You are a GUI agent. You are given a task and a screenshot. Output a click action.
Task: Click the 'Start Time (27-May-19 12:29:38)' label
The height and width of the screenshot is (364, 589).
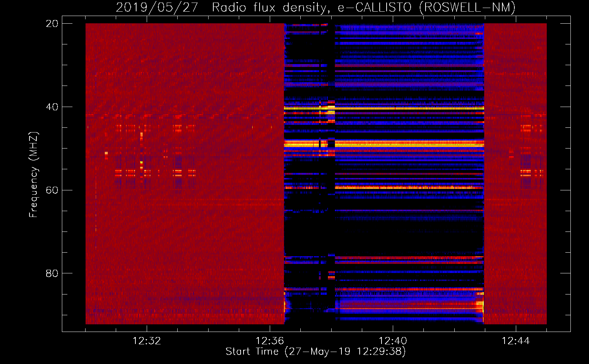click(x=316, y=351)
